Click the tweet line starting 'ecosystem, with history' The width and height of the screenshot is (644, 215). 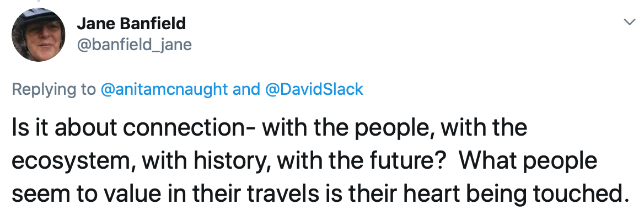pos(304,161)
